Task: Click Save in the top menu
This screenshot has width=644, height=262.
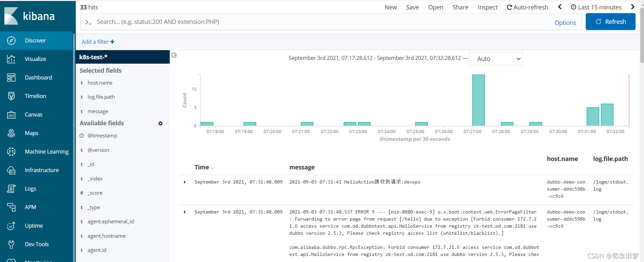Action: [x=412, y=7]
